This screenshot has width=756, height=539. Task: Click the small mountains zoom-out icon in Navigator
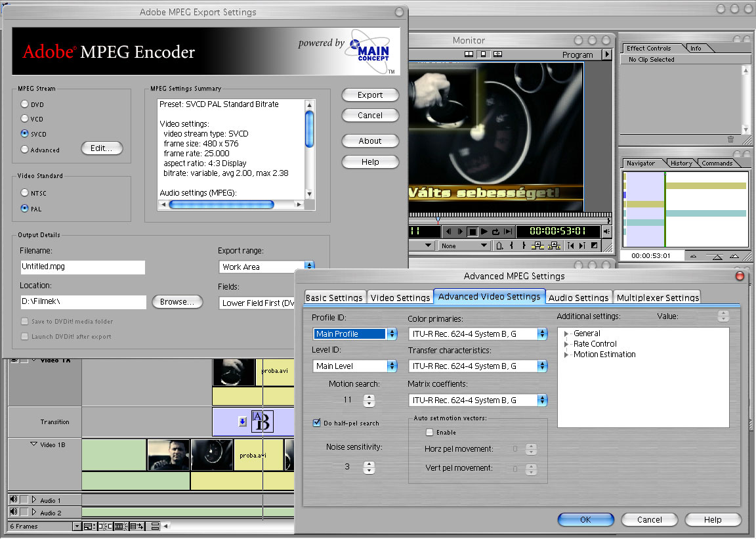coord(693,256)
